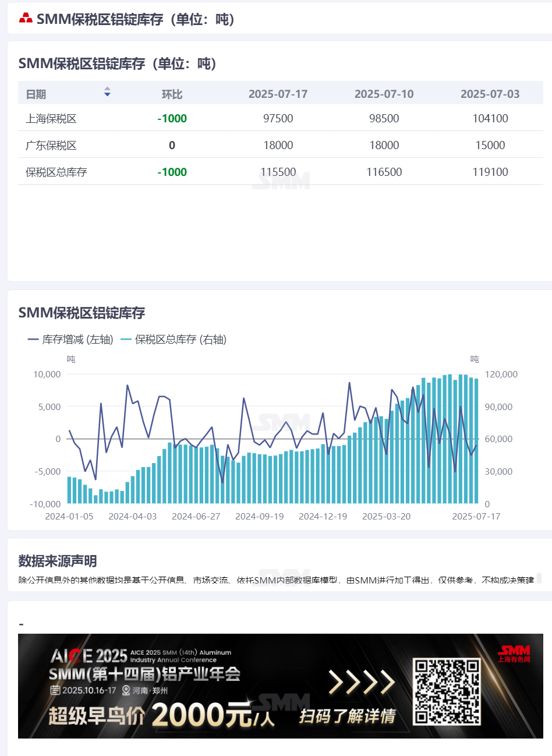The image size is (552, 756).
Task: Click the 30,000 label on the right axis
Action: point(499,472)
